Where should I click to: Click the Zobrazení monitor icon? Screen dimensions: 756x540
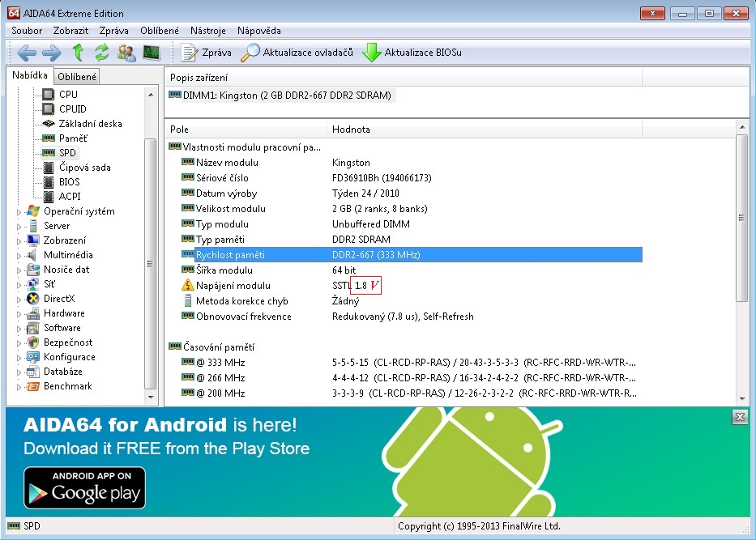(33, 240)
